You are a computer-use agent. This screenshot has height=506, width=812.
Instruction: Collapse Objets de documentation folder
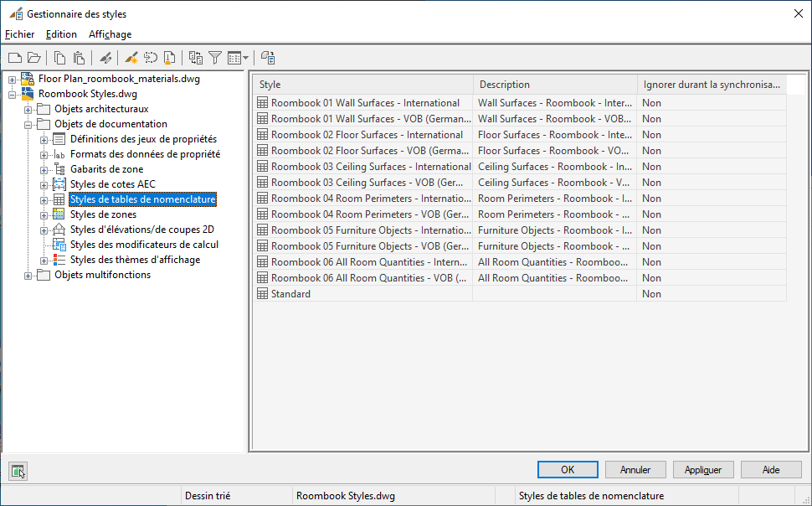click(x=28, y=125)
